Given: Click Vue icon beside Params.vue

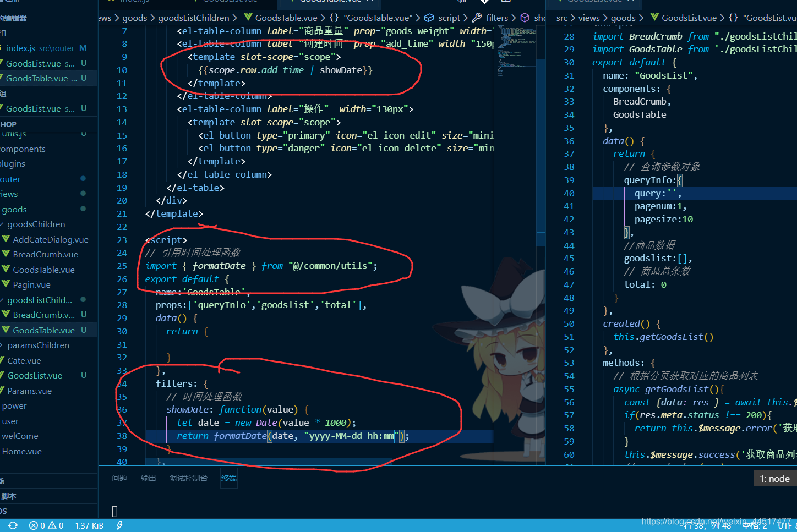Looking at the screenshot, I should tap(2, 391).
